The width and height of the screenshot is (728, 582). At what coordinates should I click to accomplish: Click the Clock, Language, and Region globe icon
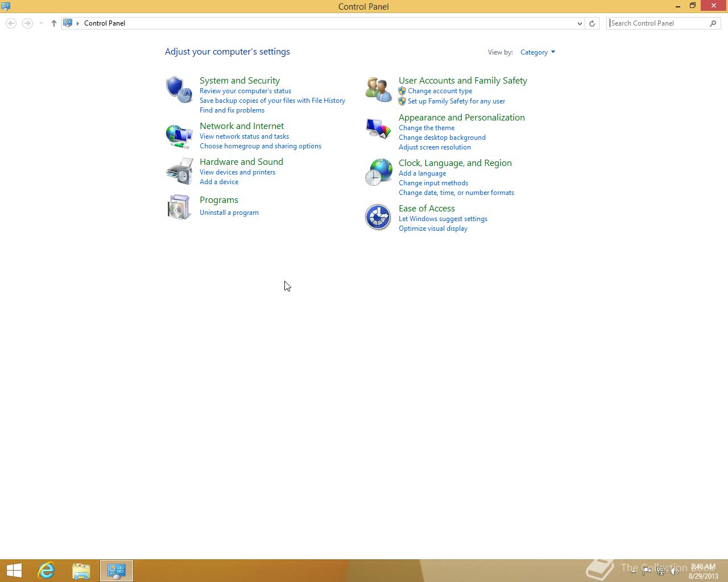[x=378, y=172]
